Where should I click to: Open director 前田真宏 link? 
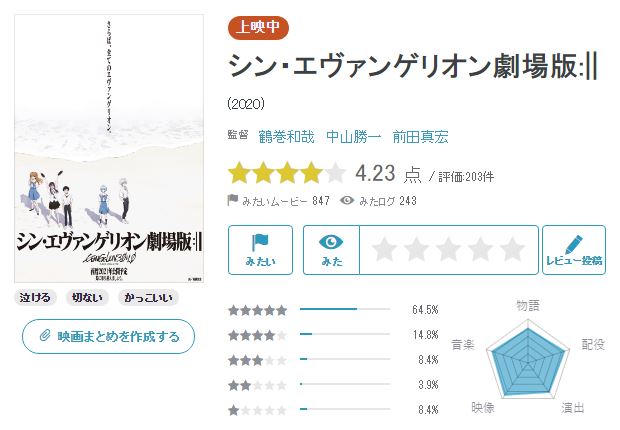pyautogui.click(x=422, y=137)
